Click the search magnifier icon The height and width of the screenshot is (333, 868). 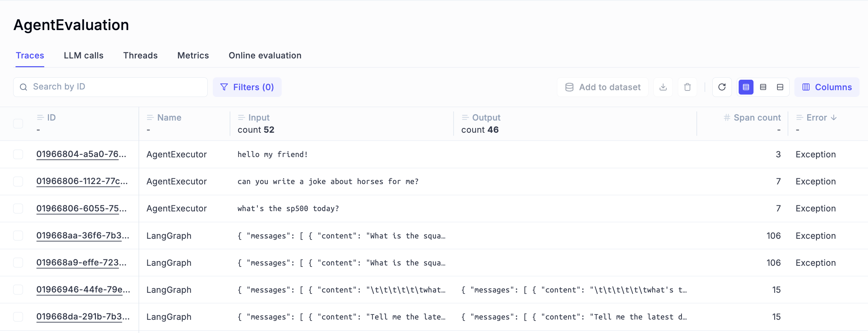tap(23, 87)
